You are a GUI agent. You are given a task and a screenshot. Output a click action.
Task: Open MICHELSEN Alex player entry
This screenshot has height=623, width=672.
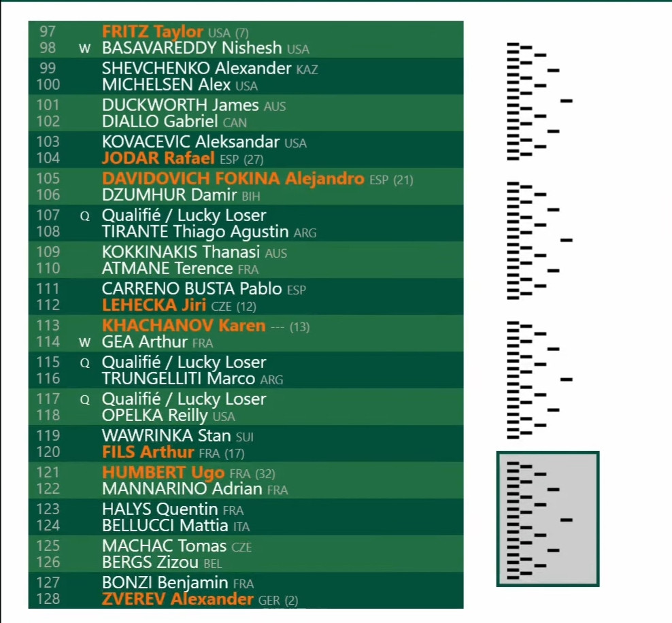click(166, 85)
